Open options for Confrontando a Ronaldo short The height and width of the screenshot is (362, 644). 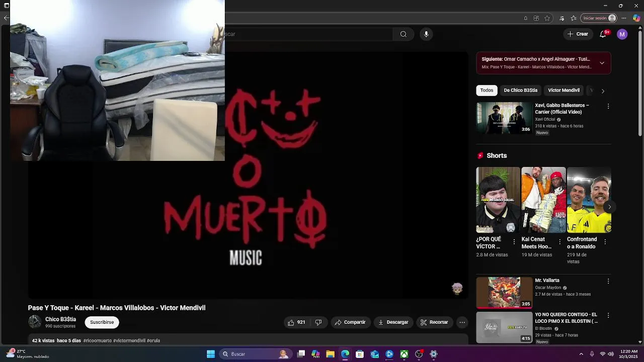(605, 242)
